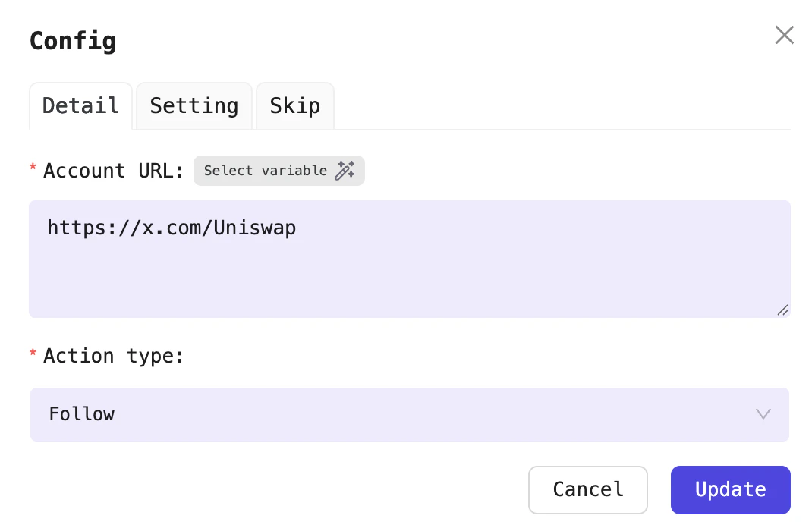The width and height of the screenshot is (812, 528).
Task: Switch to the Skip tab
Action: pos(294,105)
